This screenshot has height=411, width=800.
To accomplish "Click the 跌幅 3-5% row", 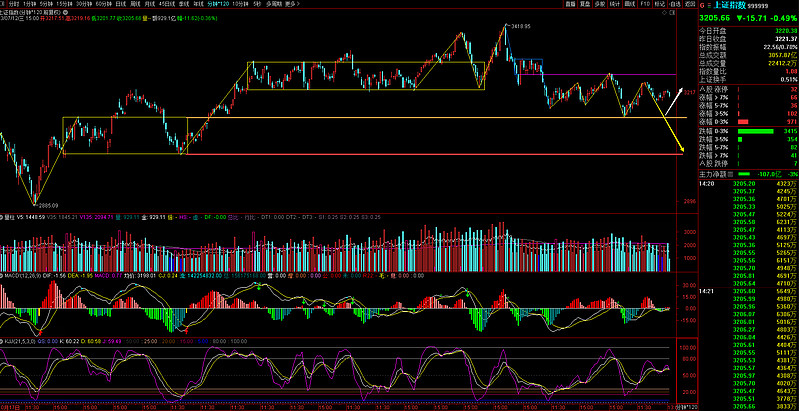I will (x=748, y=139).
